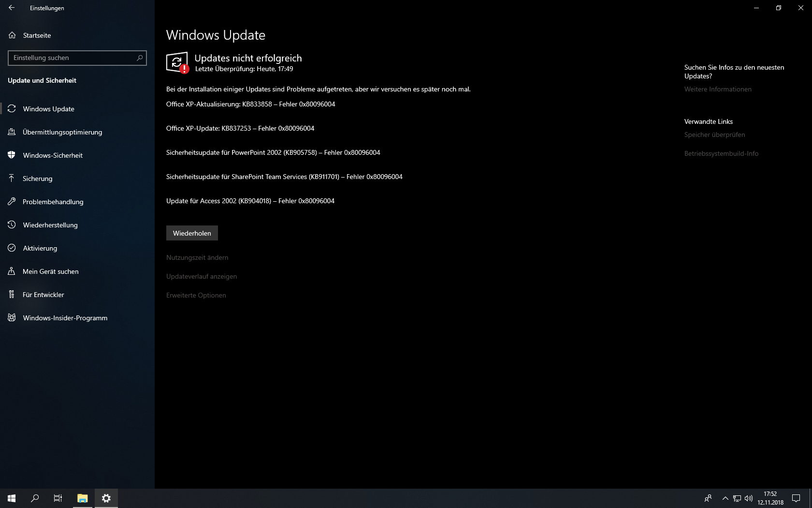Open Weitere Informationen link
This screenshot has width=812, height=508.
tap(718, 89)
